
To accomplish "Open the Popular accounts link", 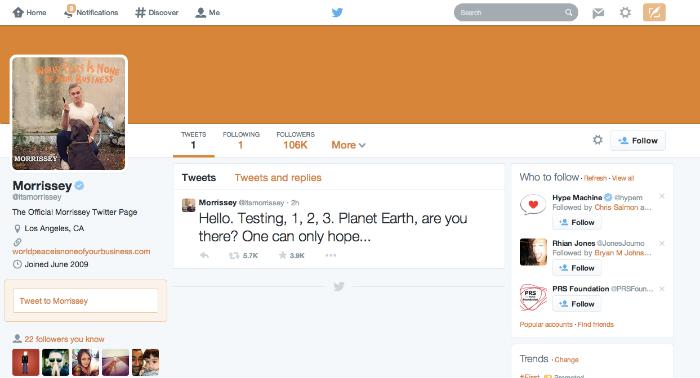I will click(546, 324).
